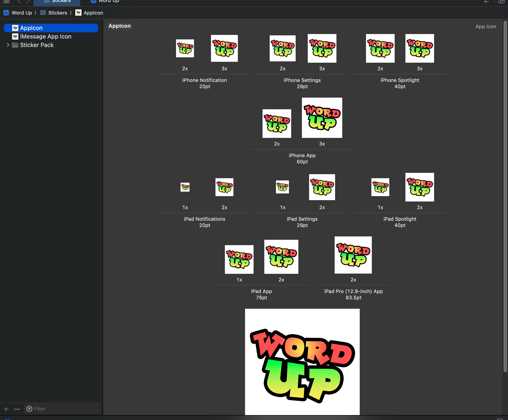Expand the Sticker Pack folder
The image size is (508, 420).
click(8, 45)
